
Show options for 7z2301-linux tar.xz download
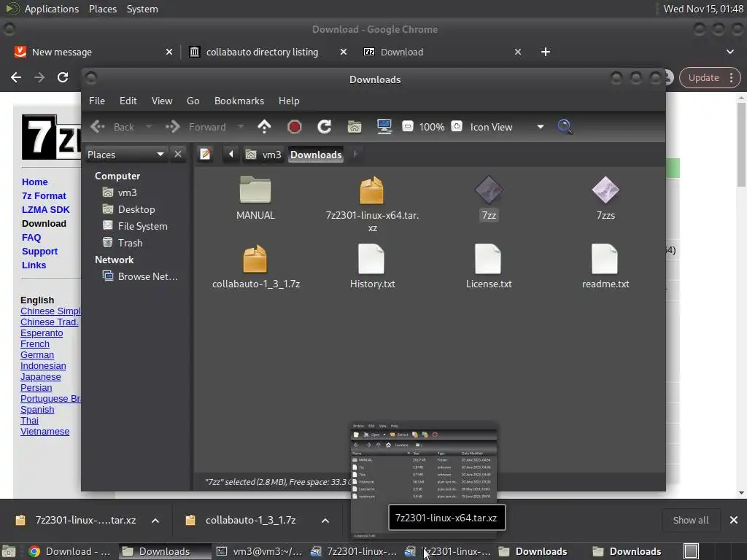pyautogui.click(x=155, y=521)
